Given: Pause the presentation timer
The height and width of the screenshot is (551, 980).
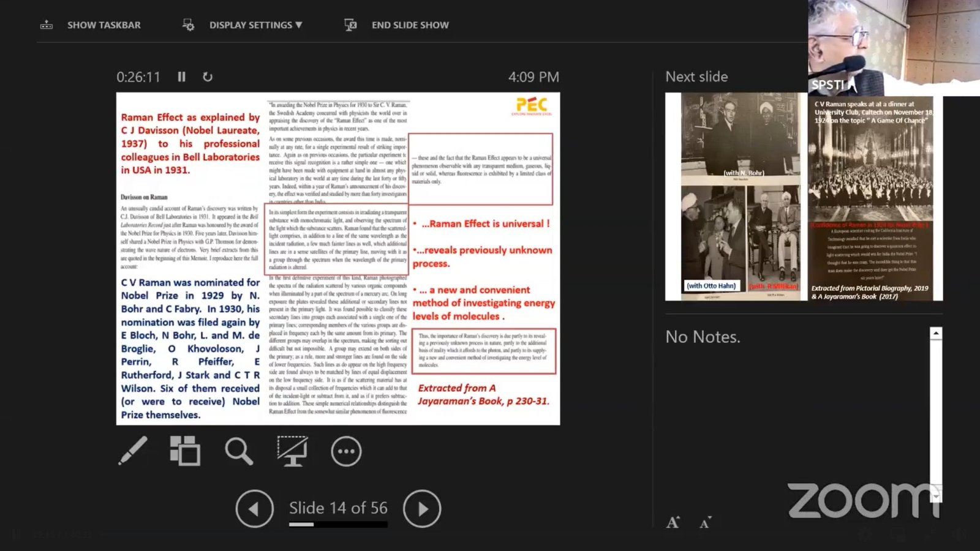Looking at the screenshot, I should [x=181, y=77].
